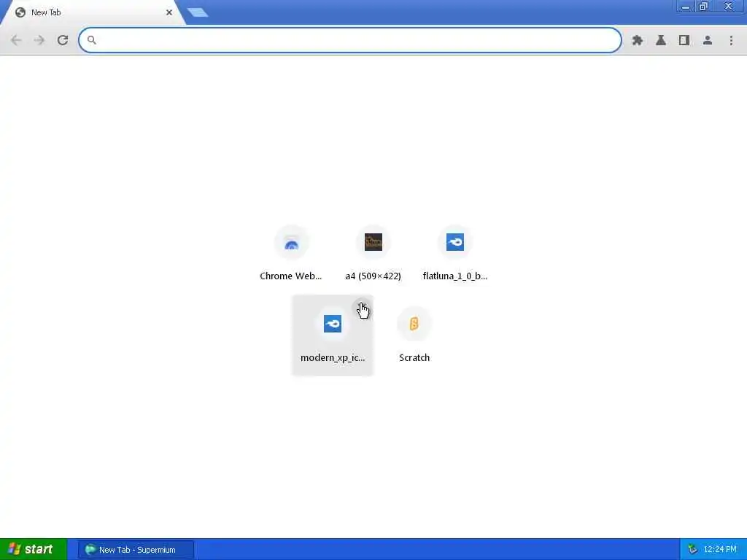Go back using the back arrow
747x560 pixels.
point(16,40)
